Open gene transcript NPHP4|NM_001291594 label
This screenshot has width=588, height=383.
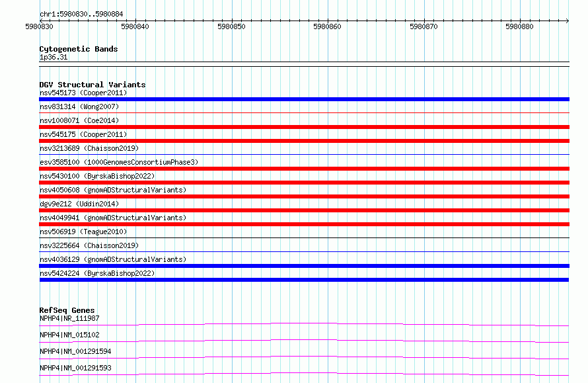(x=75, y=351)
